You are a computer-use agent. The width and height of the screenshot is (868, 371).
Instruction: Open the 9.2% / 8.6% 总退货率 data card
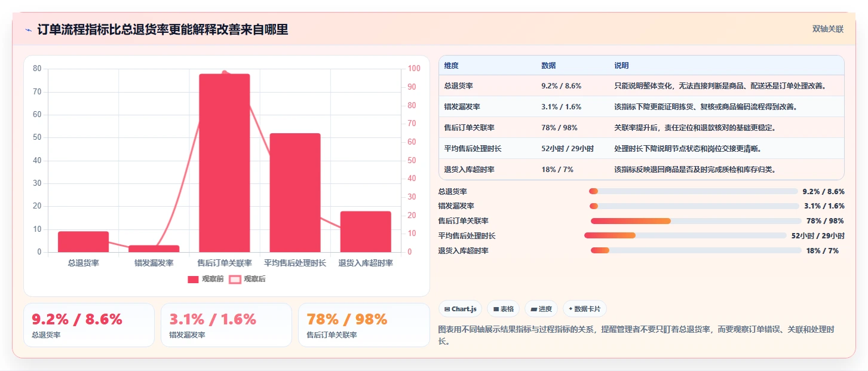(x=89, y=325)
